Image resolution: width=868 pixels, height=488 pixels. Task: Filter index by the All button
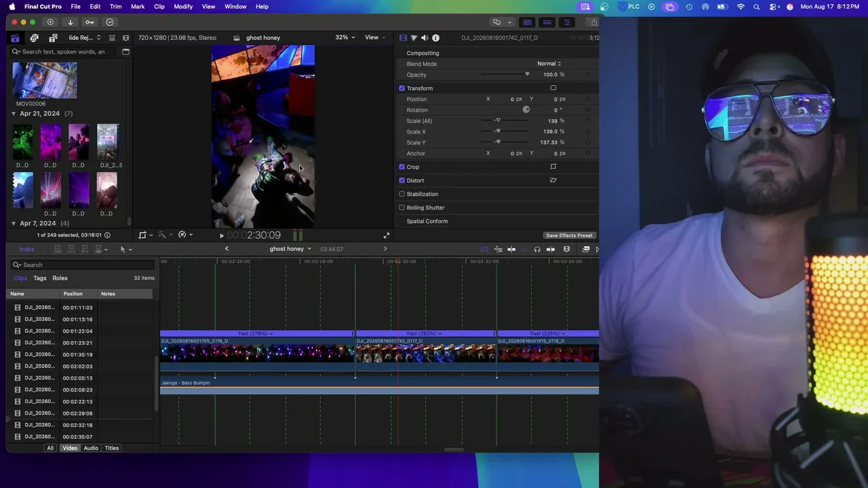(x=50, y=448)
